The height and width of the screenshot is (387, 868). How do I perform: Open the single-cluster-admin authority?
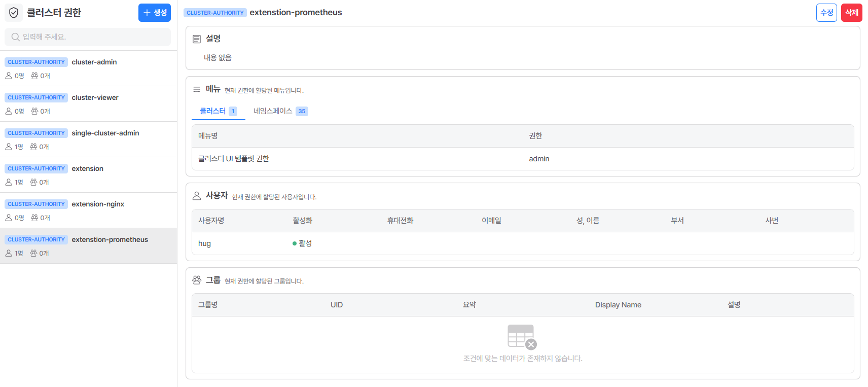(x=88, y=139)
